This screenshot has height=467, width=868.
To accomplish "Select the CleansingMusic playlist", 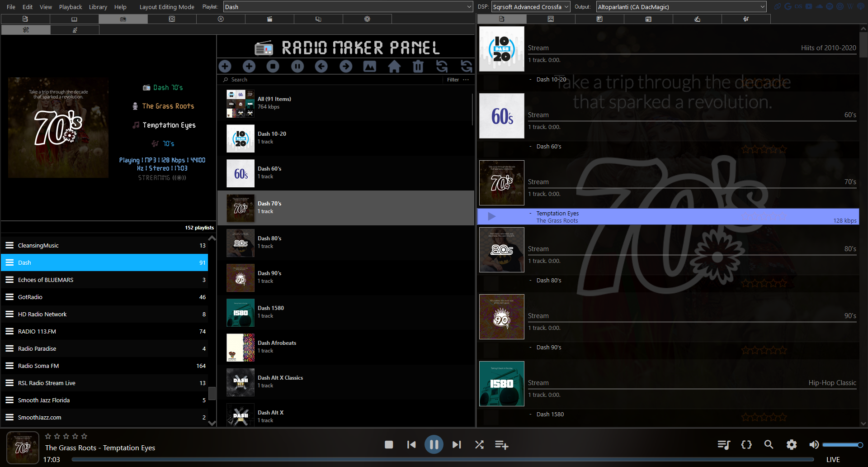I will pos(104,245).
